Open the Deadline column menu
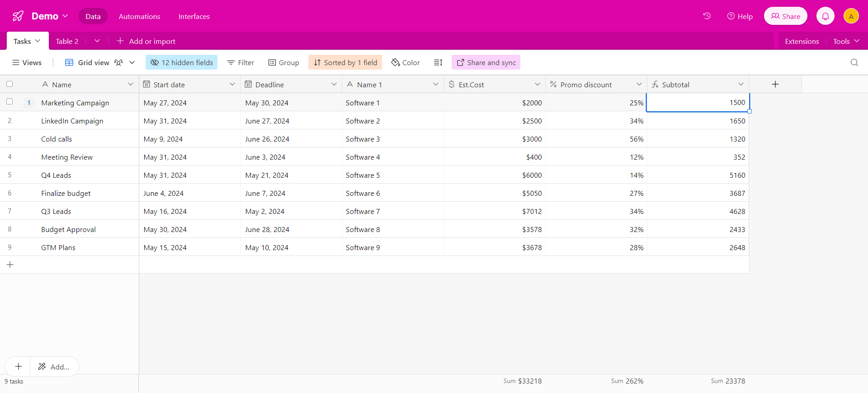Image resolution: width=868 pixels, height=393 pixels. click(334, 84)
